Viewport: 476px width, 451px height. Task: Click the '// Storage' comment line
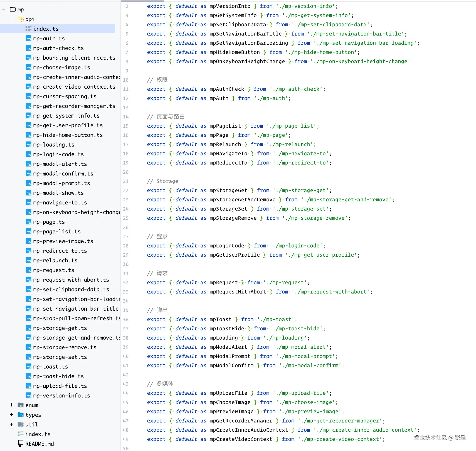tap(163, 181)
